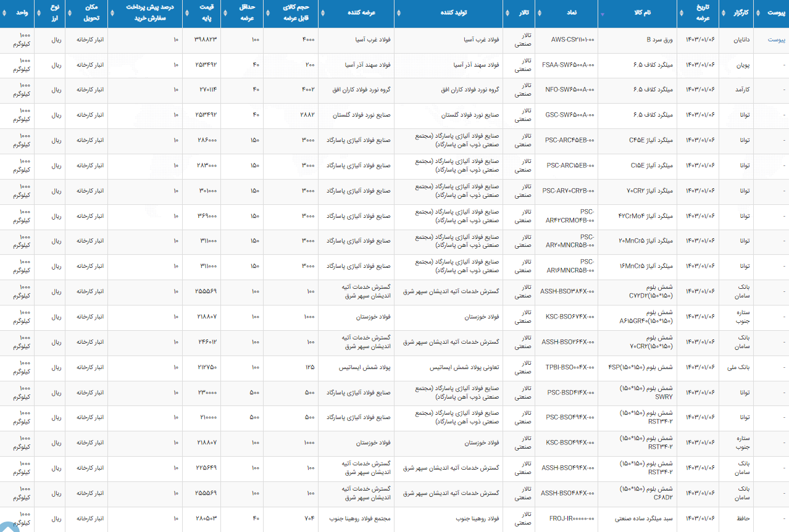Screen dimensions: 789x532
Task: Click the sort arrows in the تالار column header
Action: pyautogui.click(x=507, y=14)
